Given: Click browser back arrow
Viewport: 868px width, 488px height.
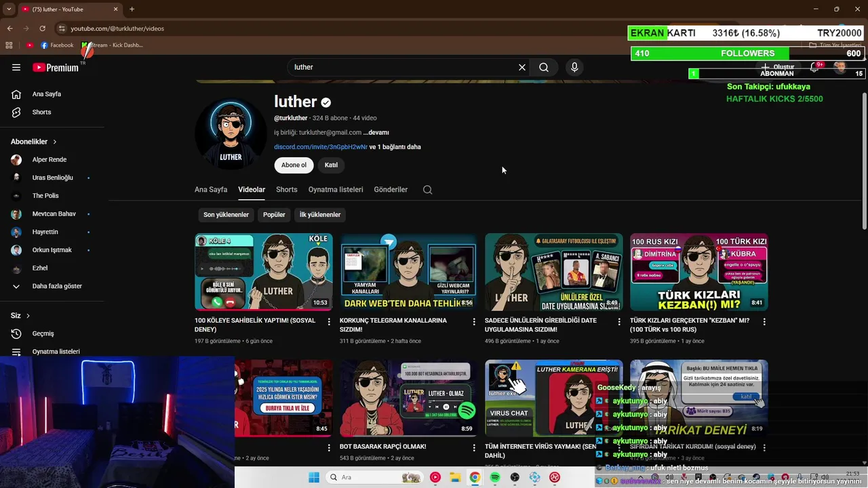Looking at the screenshot, I should click(x=9, y=28).
